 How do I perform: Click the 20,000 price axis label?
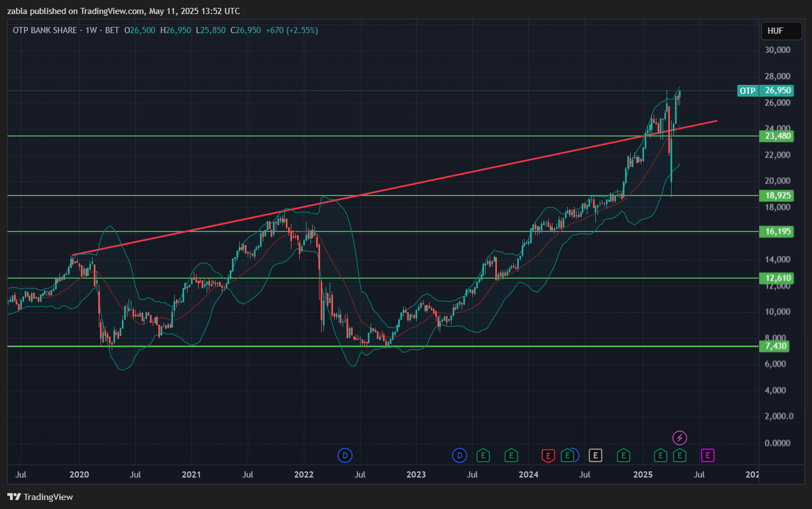pos(778,181)
